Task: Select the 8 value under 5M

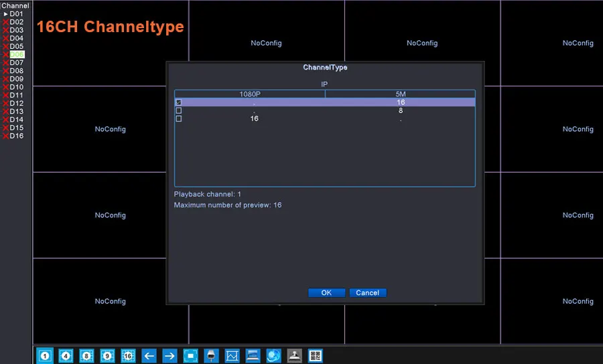Action: [401, 110]
